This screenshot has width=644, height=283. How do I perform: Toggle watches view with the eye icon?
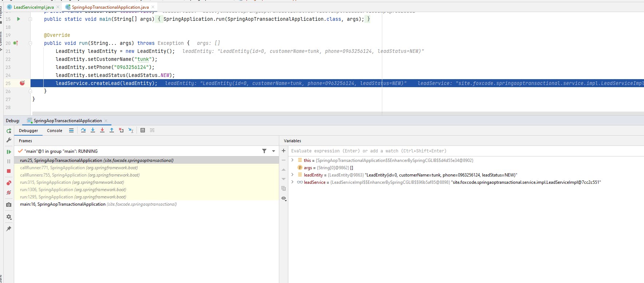tap(284, 198)
